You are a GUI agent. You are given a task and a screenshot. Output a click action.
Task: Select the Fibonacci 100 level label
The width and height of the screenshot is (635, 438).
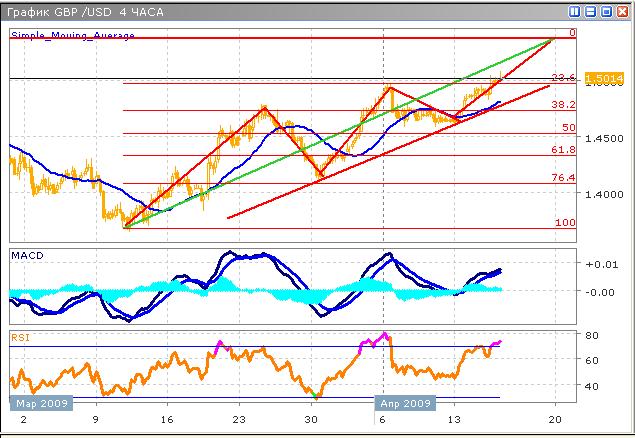pos(565,222)
